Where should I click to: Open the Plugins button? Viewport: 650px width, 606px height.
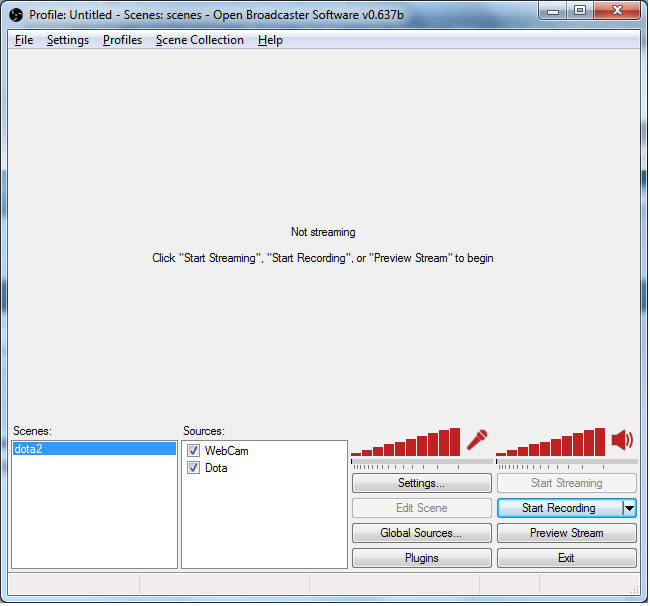click(x=422, y=559)
